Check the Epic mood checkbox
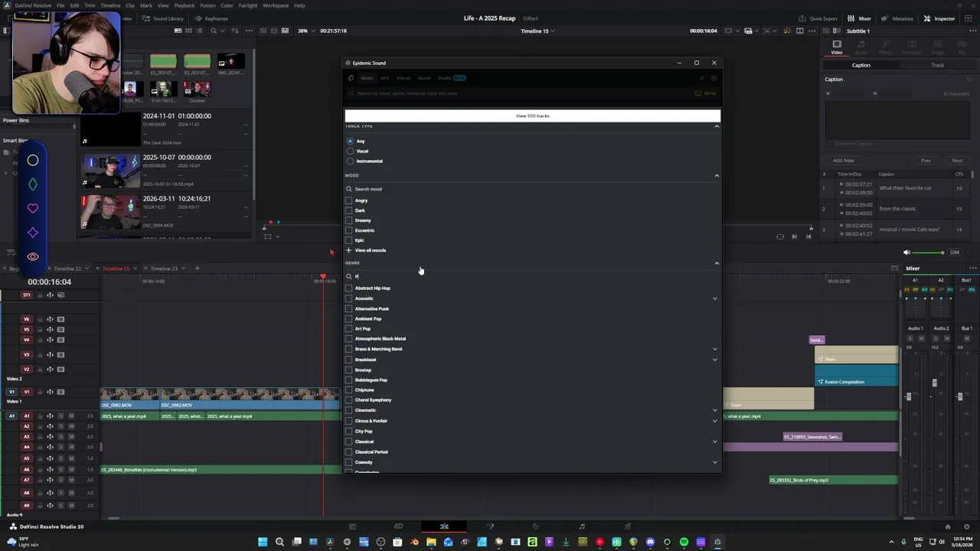Screen dimensions: 980x551 (349, 240)
